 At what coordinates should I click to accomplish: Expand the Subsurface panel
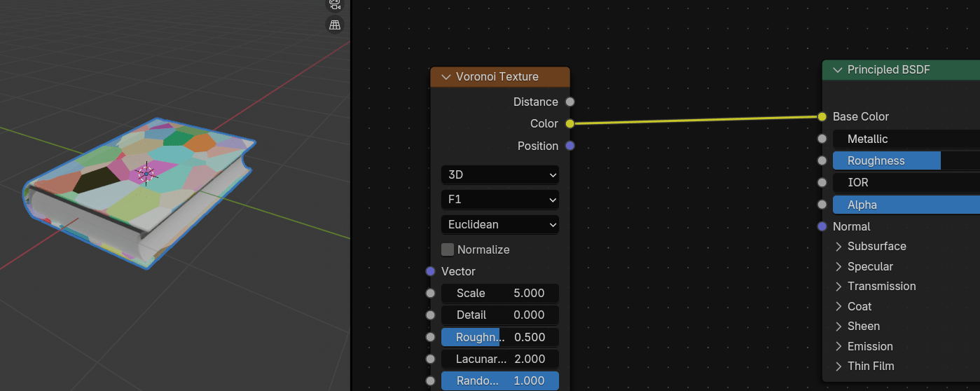tap(838, 247)
